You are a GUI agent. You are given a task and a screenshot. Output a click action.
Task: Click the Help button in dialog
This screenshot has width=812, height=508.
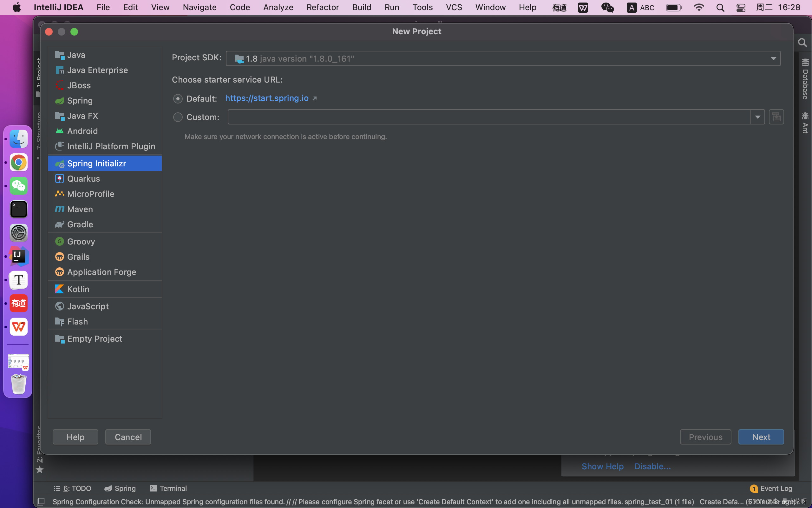point(75,437)
